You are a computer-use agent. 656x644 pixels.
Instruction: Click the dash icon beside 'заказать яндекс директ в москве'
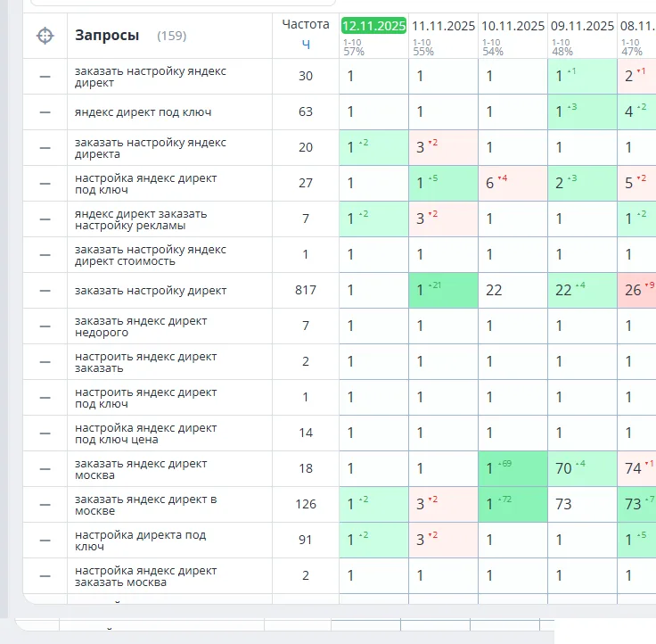45,505
